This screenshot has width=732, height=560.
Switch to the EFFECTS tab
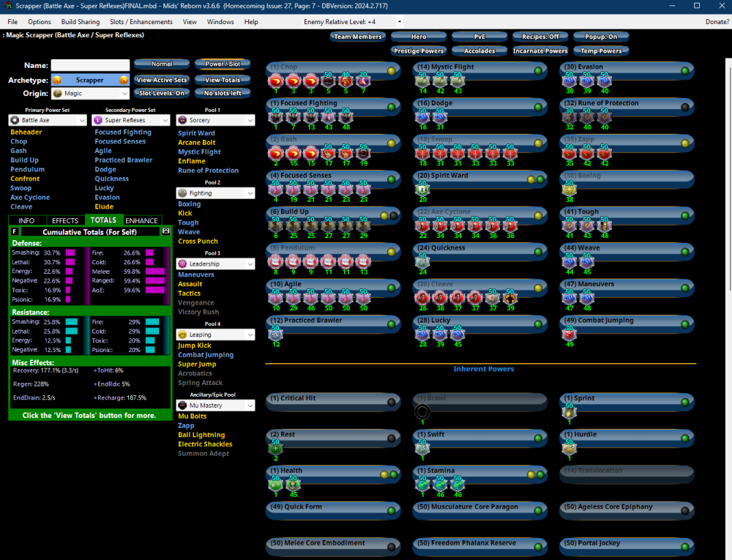coord(65,220)
